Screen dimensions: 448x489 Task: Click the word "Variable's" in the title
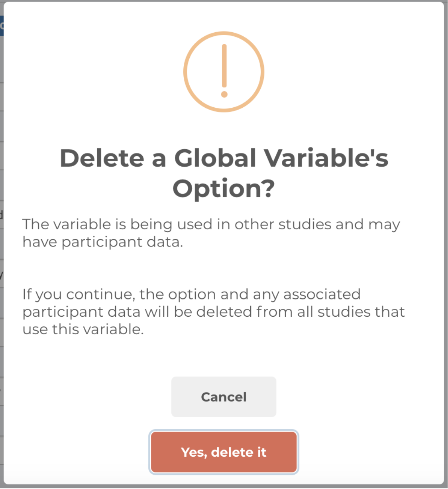pyautogui.click(x=326, y=158)
